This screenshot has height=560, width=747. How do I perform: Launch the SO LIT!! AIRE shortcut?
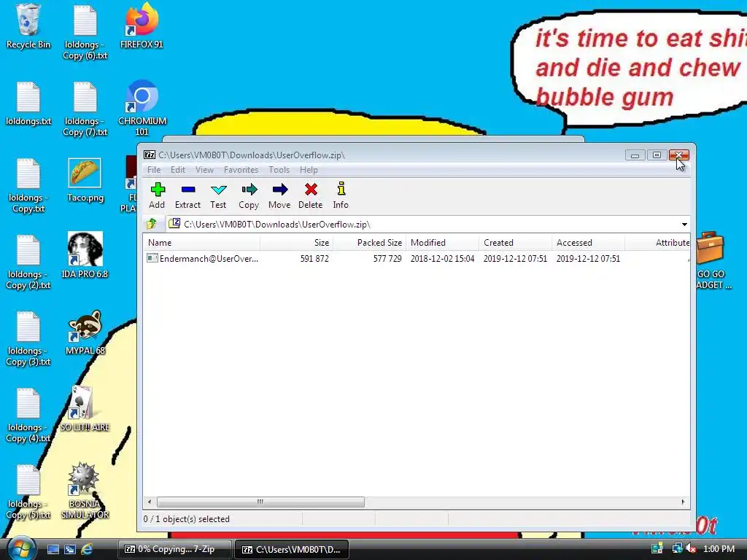pos(85,408)
